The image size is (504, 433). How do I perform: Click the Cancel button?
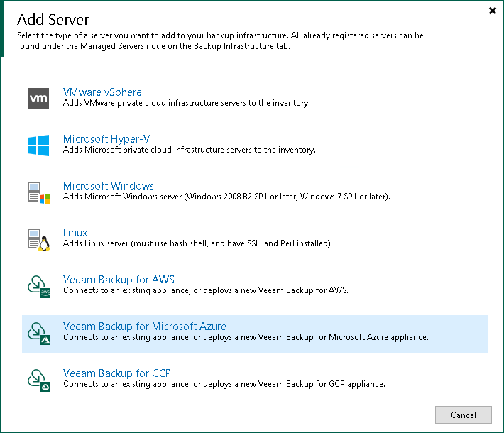tap(463, 415)
